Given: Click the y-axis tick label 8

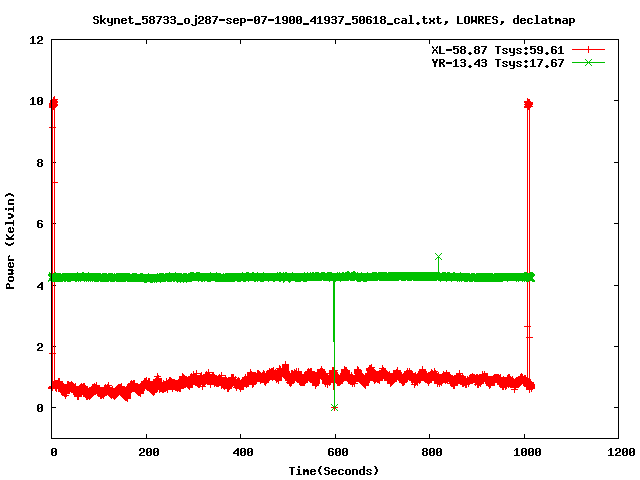Looking at the screenshot, I should click(40, 163).
